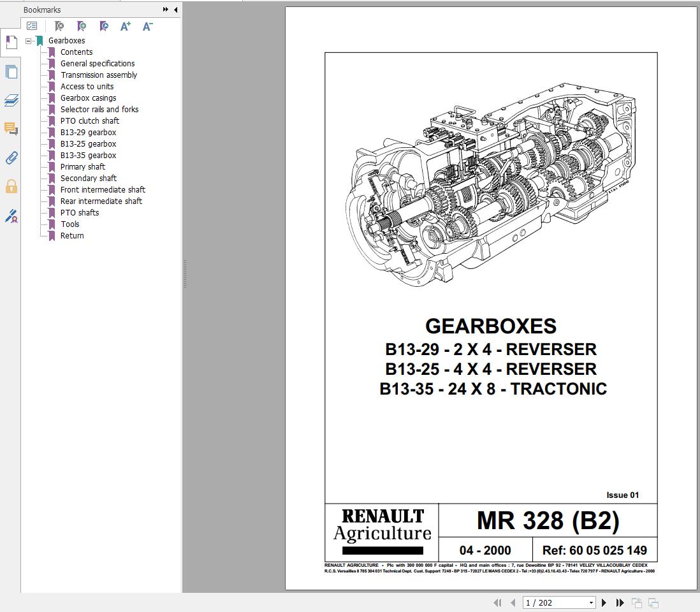Decrease bookmark font size
The height and width of the screenshot is (612, 700).
click(147, 26)
